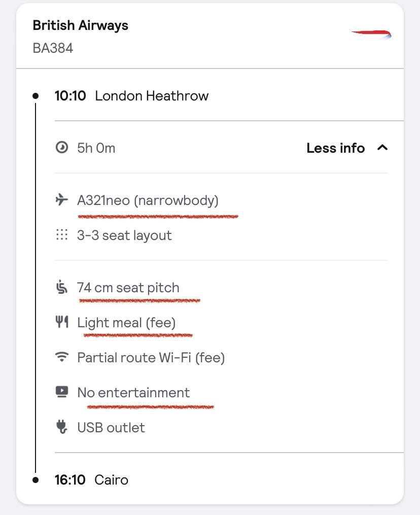Image resolution: width=420 pixels, height=515 pixels.
Task: Click the fork and knife meal icon
Action: point(61,322)
